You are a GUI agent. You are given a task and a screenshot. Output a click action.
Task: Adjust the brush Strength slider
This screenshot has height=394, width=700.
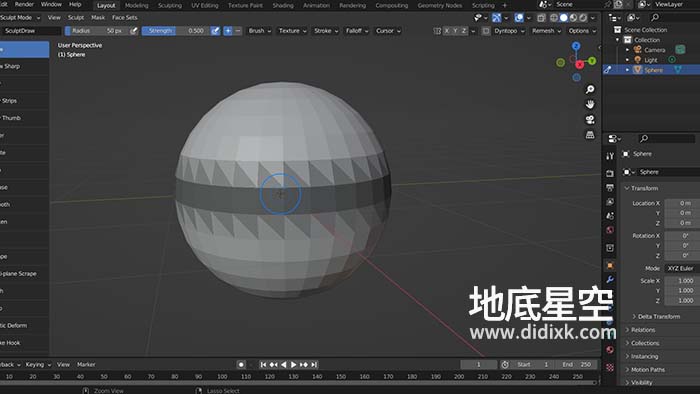[x=176, y=31]
